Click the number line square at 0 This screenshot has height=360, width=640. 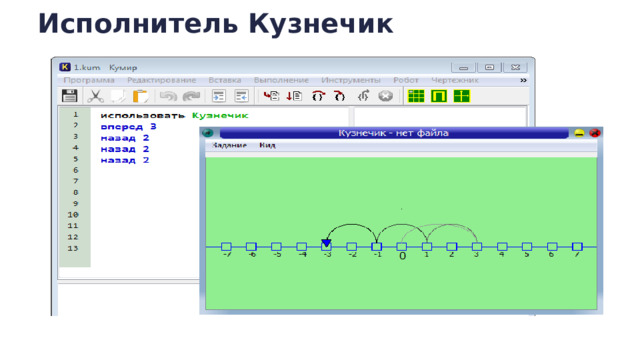[x=402, y=247]
